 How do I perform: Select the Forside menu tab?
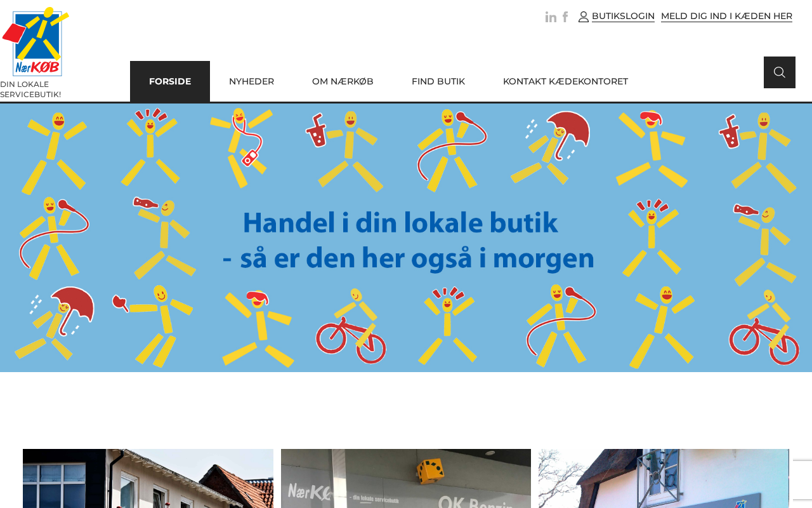(x=170, y=81)
